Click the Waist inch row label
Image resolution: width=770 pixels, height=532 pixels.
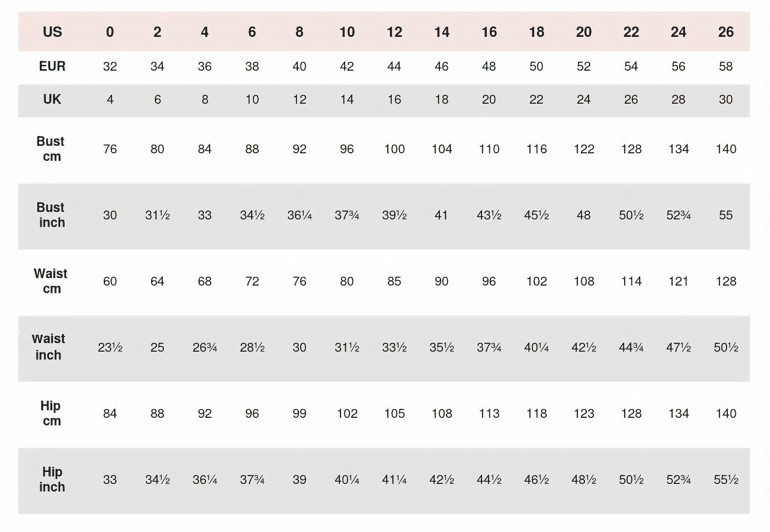pos(49,347)
